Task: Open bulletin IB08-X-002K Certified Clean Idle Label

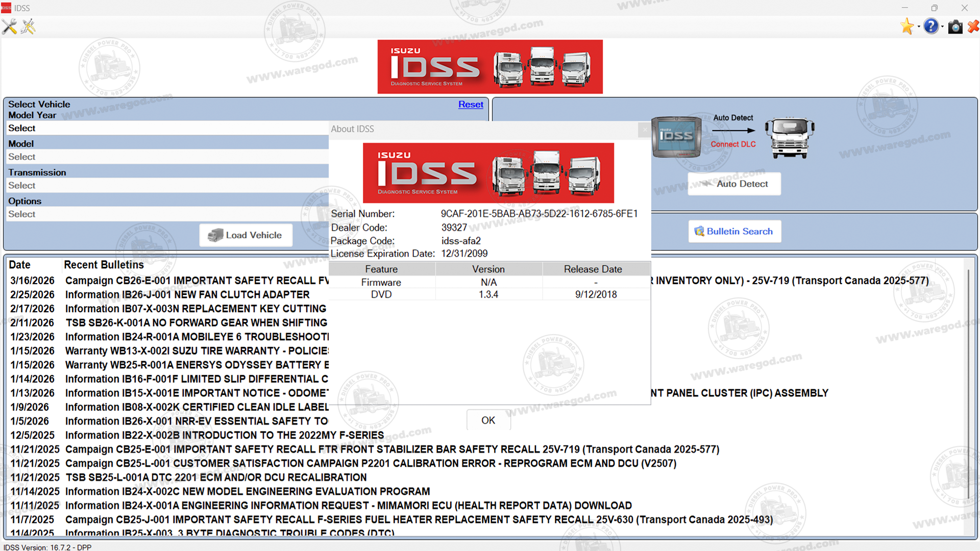Action: (169, 407)
